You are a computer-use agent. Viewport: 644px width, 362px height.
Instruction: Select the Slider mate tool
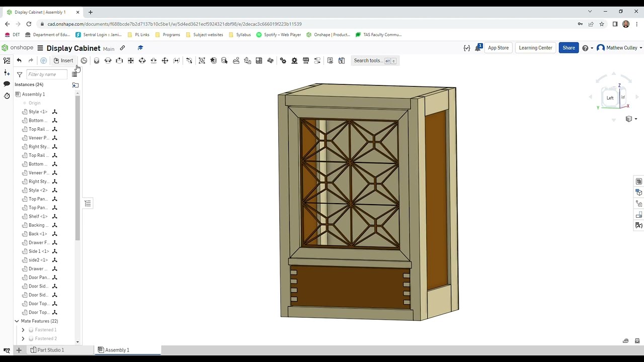(119, 61)
